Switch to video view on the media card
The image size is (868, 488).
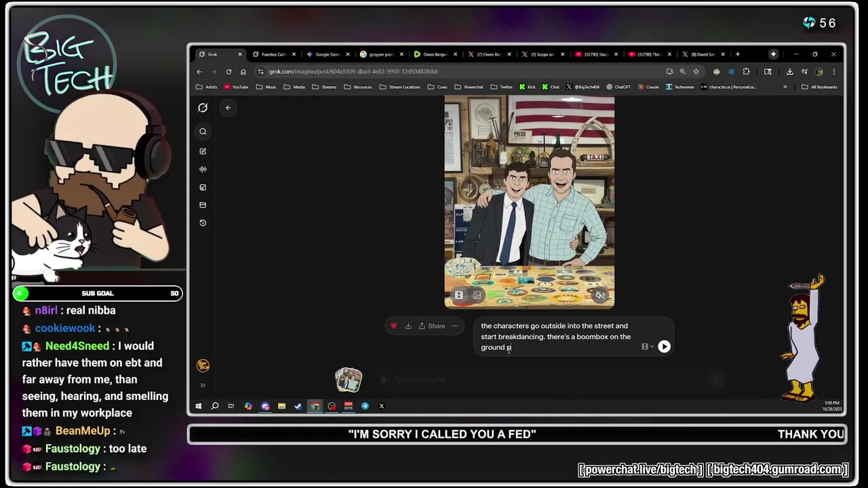coord(459,295)
